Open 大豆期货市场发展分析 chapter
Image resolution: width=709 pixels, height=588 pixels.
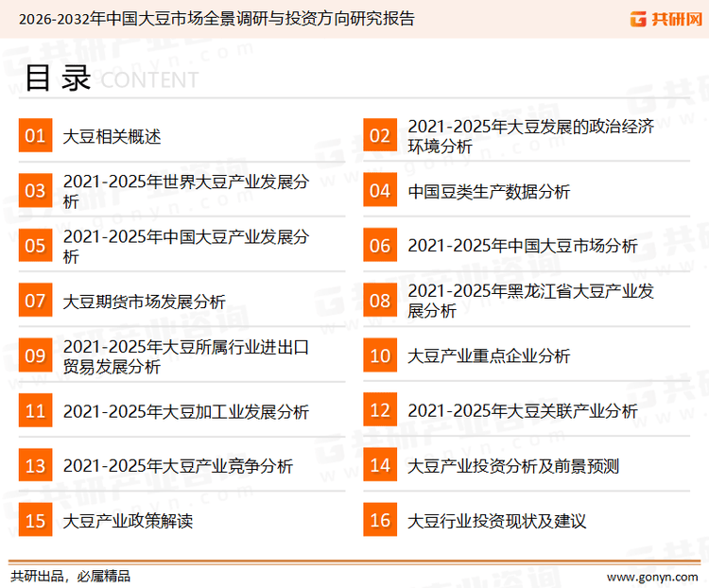(x=144, y=302)
